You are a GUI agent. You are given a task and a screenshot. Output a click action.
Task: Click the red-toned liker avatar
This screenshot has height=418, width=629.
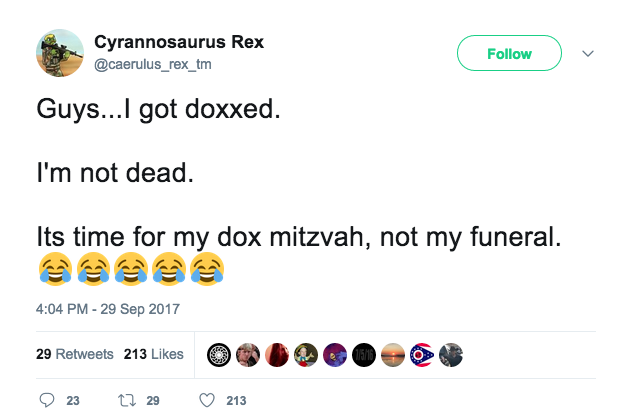click(x=277, y=354)
